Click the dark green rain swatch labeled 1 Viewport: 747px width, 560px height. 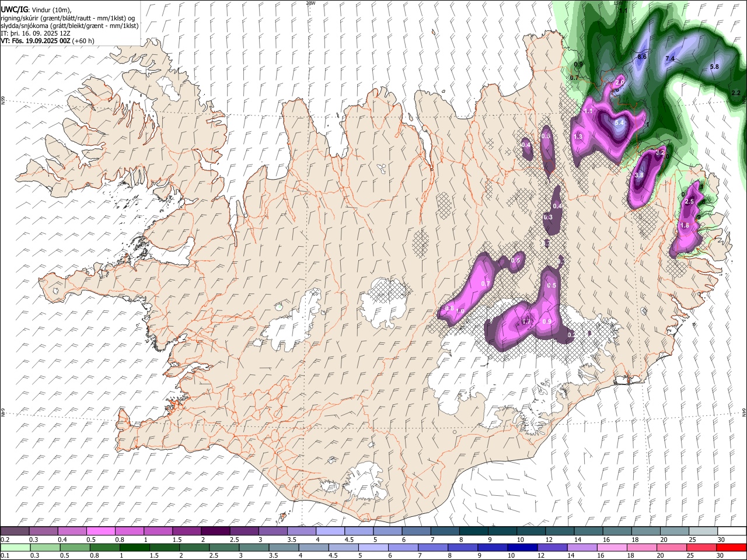pos(135,547)
